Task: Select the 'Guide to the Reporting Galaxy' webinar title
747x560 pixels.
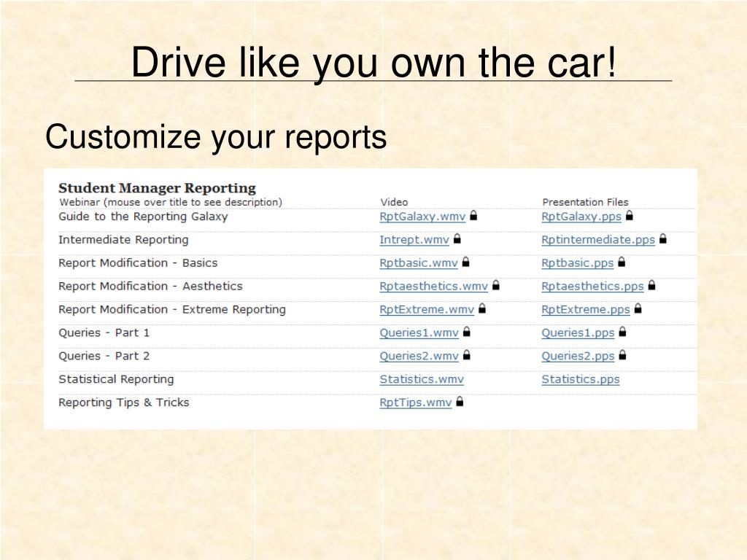Action: tap(143, 217)
